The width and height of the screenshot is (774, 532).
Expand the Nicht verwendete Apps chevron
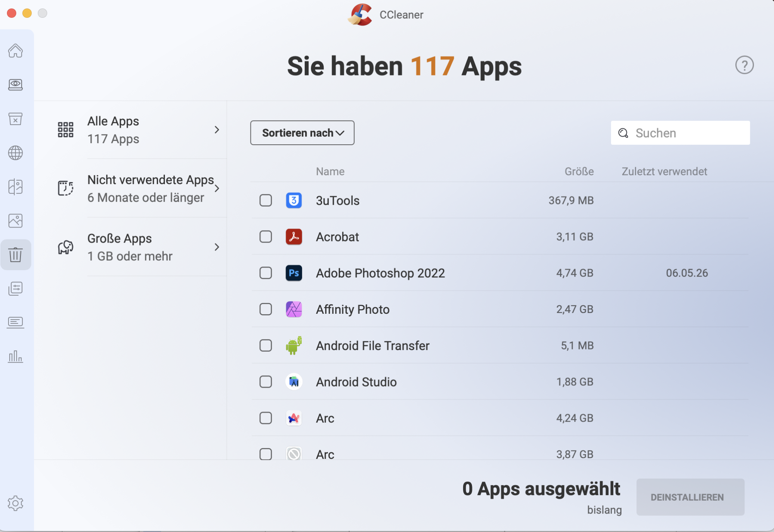[x=217, y=188]
